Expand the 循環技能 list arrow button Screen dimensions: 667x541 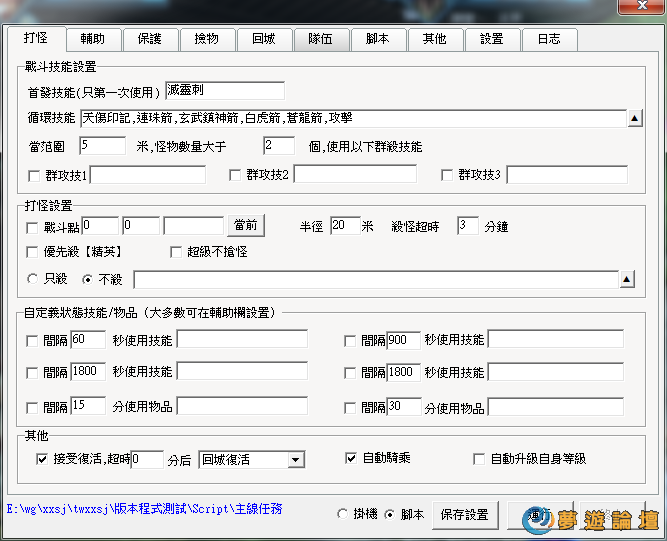634,119
